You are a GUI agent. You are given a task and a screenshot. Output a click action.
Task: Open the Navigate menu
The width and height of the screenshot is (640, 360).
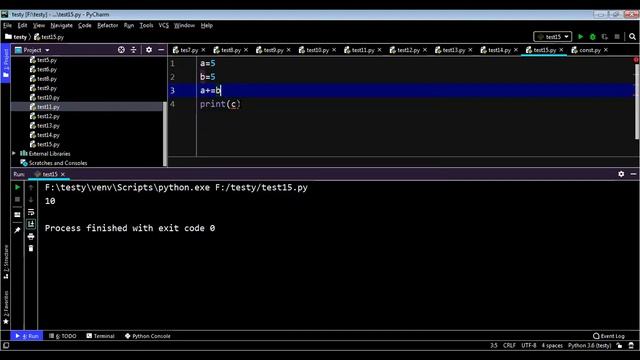tap(61, 25)
